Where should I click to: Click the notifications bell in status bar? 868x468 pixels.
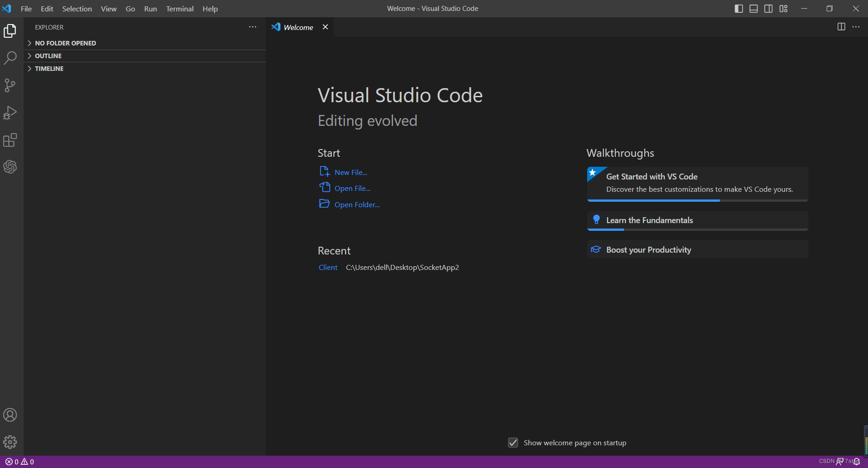(x=857, y=462)
